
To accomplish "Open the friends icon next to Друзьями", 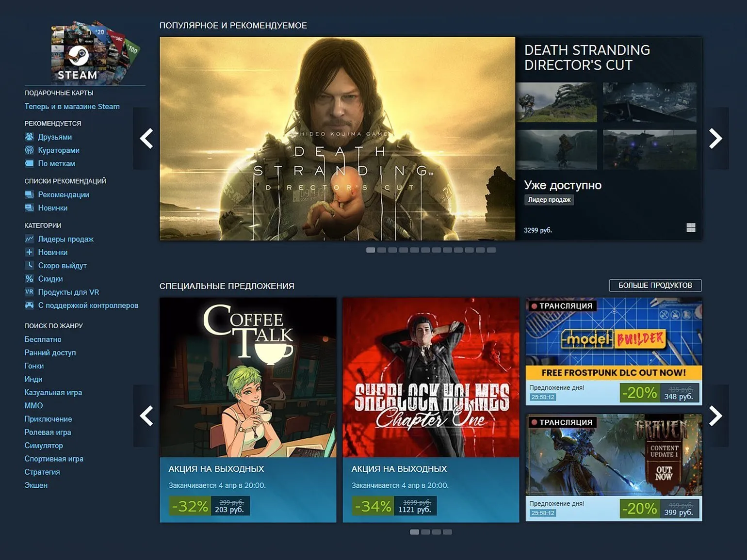I will pos(30,137).
